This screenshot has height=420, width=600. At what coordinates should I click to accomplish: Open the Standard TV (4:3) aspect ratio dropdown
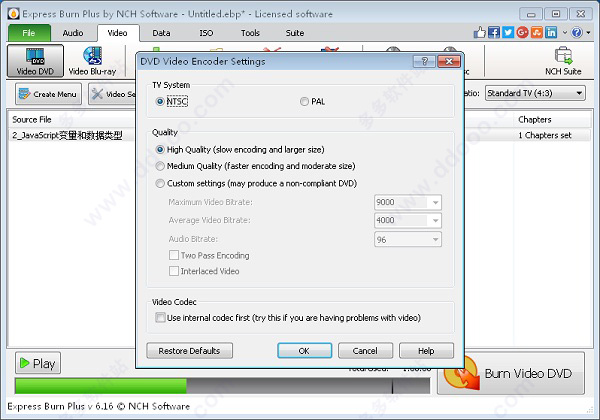[x=535, y=93]
